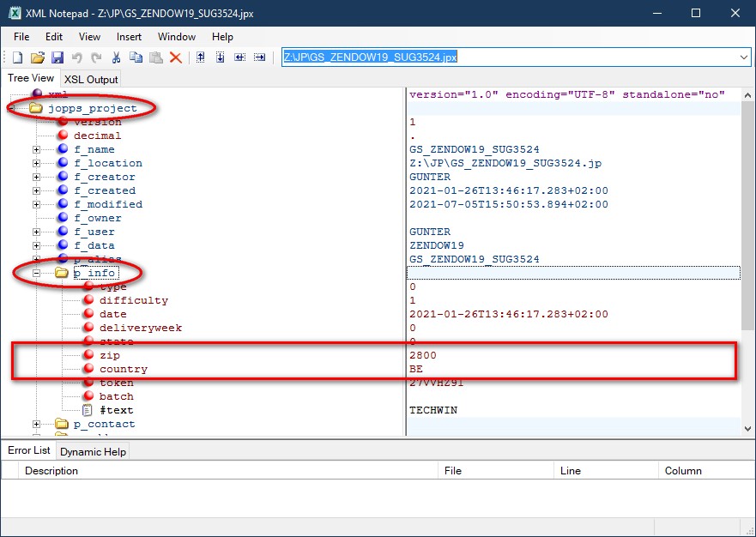Screen dimensions: 756x537
Task: Click the Copy toolbar icon
Action: [136, 57]
